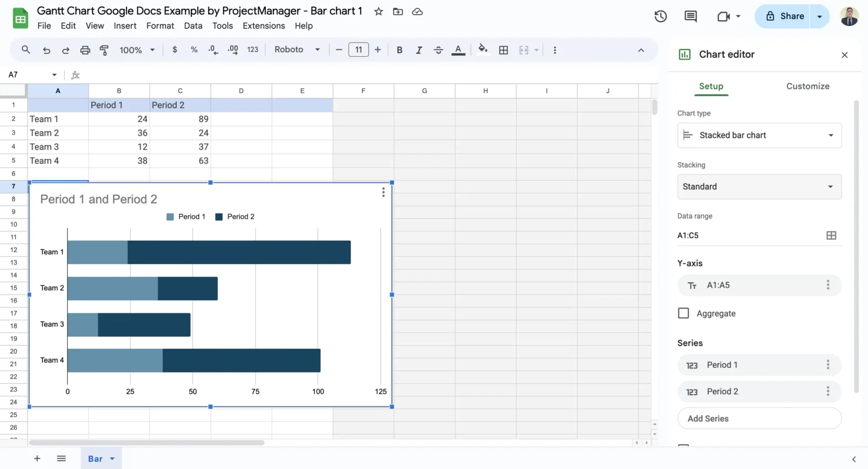
Task: Click the Add Series button
Action: click(x=759, y=419)
